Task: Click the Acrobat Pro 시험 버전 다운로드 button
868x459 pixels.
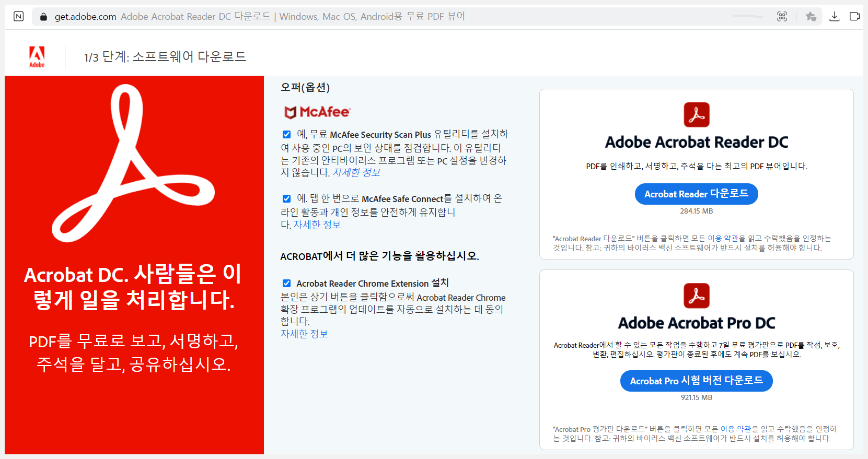Action: click(x=697, y=381)
